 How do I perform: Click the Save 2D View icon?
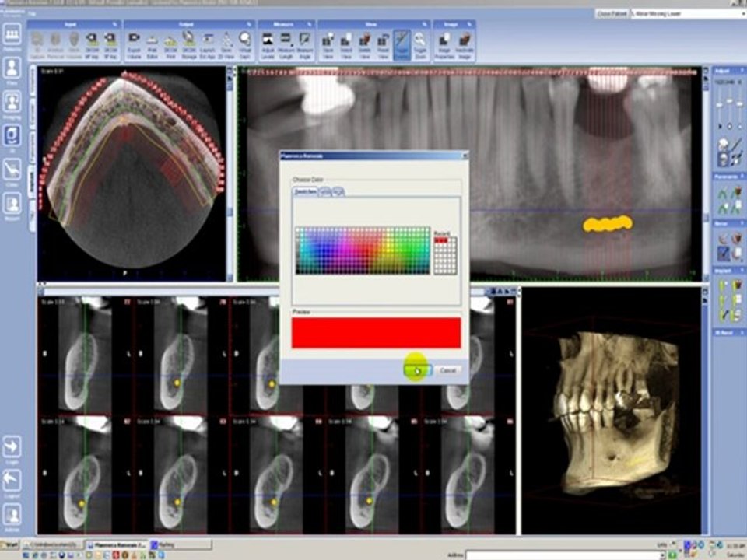coord(226,46)
